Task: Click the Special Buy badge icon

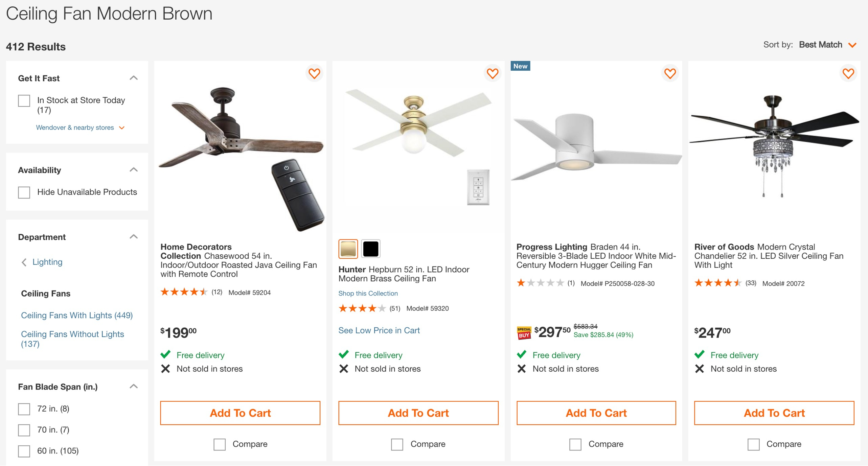Action: [524, 332]
